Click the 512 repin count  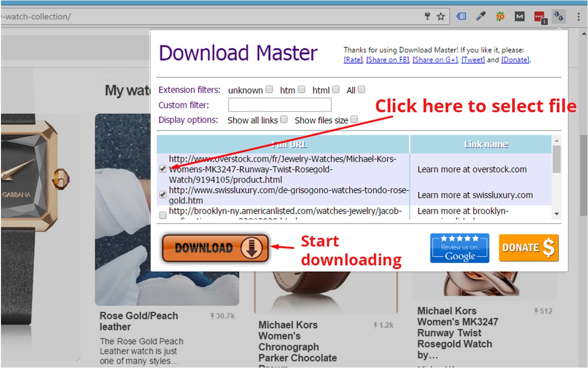pos(543,311)
